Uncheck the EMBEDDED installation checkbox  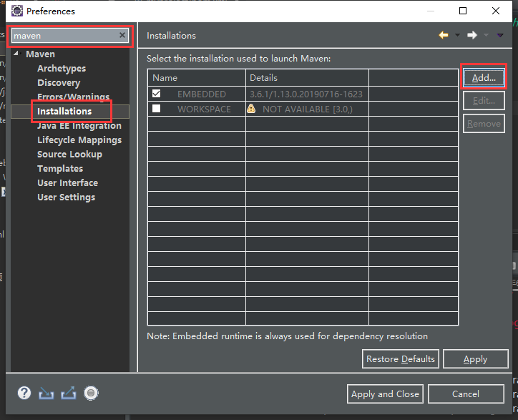[x=156, y=94]
